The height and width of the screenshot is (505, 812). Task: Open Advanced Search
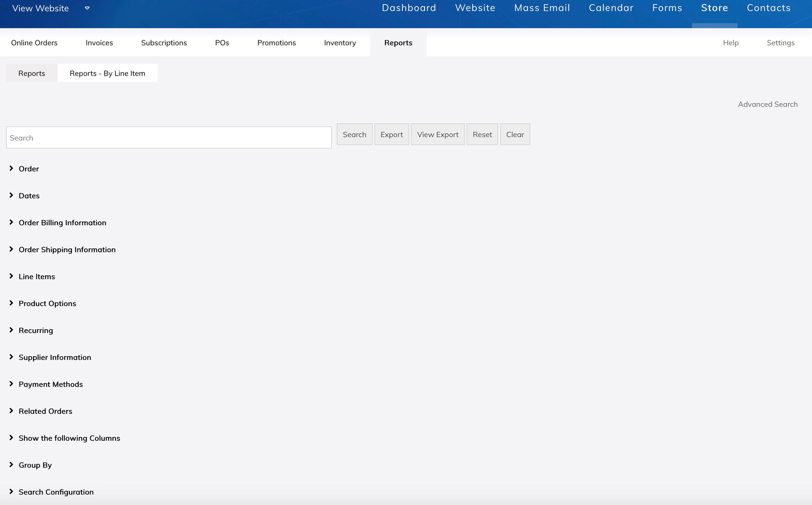click(x=768, y=104)
